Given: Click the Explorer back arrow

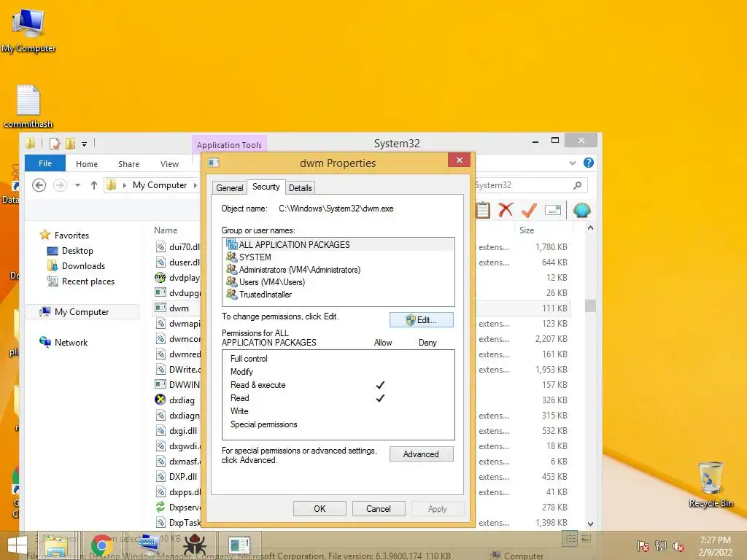Looking at the screenshot, I should tap(39, 184).
